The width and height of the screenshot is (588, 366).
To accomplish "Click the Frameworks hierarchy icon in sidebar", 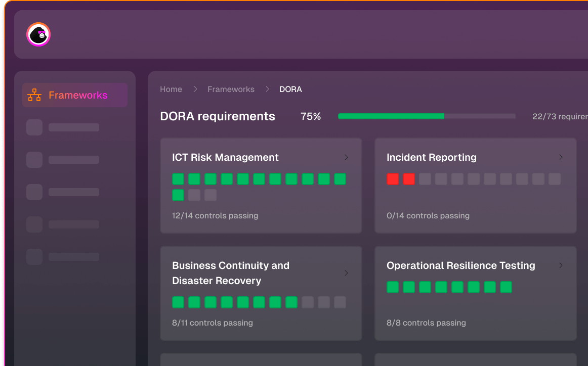I will (34, 95).
